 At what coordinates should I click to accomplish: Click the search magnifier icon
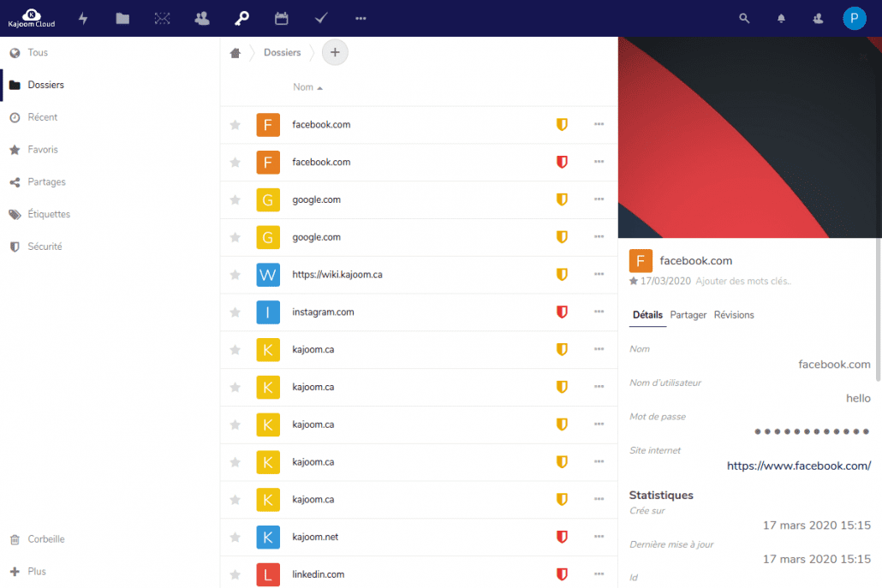pyautogui.click(x=744, y=19)
